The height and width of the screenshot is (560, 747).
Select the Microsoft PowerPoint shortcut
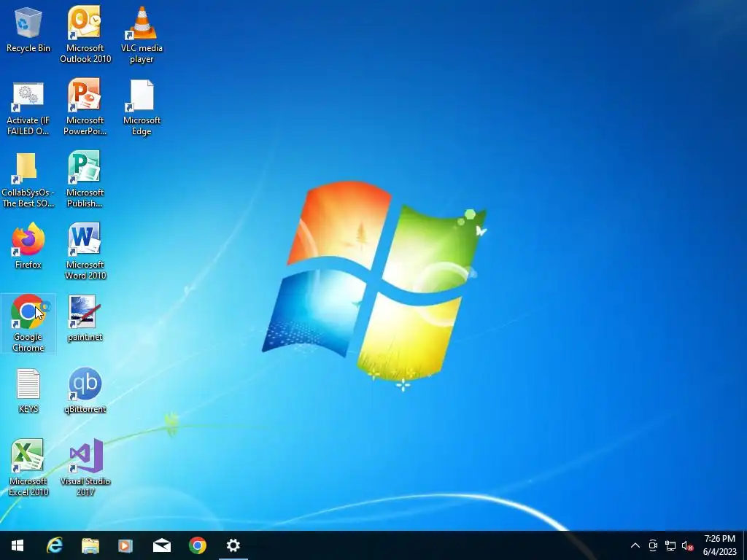pos(85,108)
